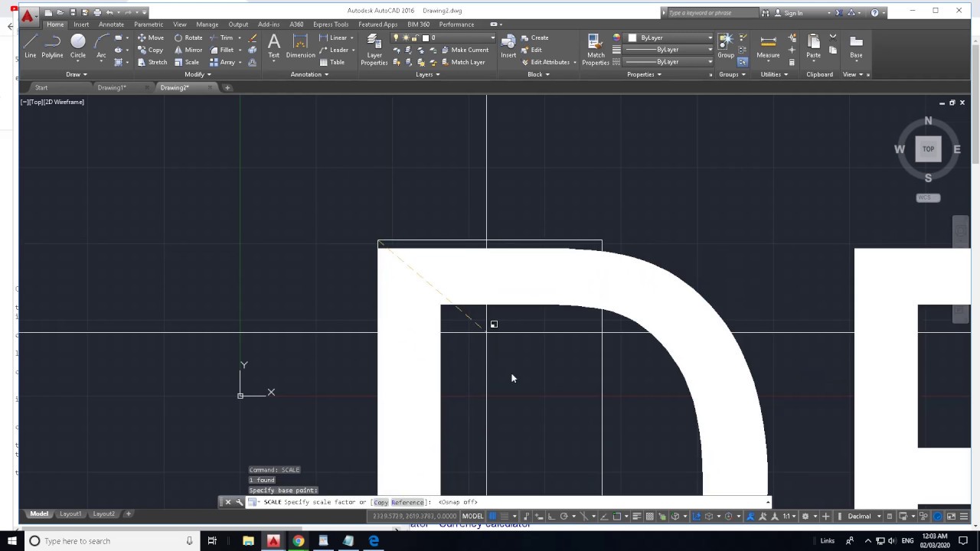Toggle polar tracking in status bar
Viewport: 980px width, 551px height.
pyautogui.click(x=563, y=517)
